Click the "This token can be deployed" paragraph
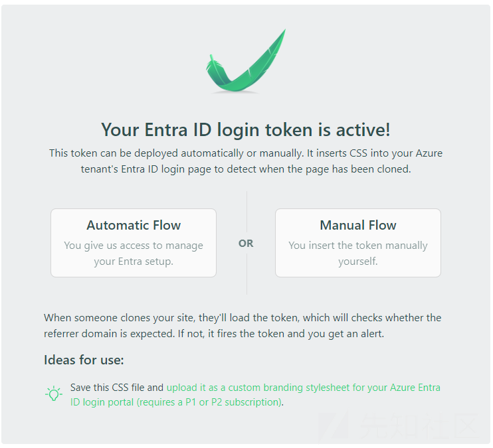Viewport: 493px width, 448px height. pyautogui.click(x=246, y=161)
